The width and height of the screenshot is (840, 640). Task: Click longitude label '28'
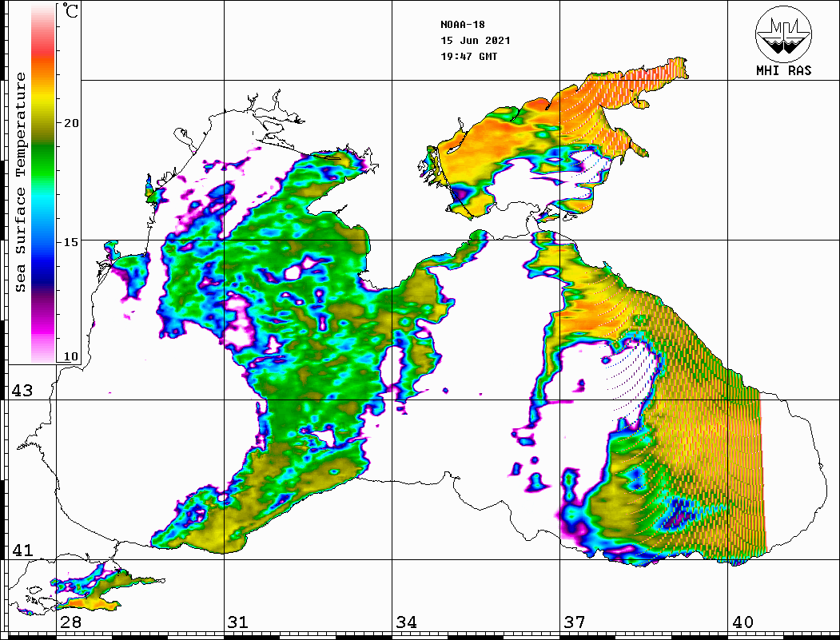[x=70, y=622]
